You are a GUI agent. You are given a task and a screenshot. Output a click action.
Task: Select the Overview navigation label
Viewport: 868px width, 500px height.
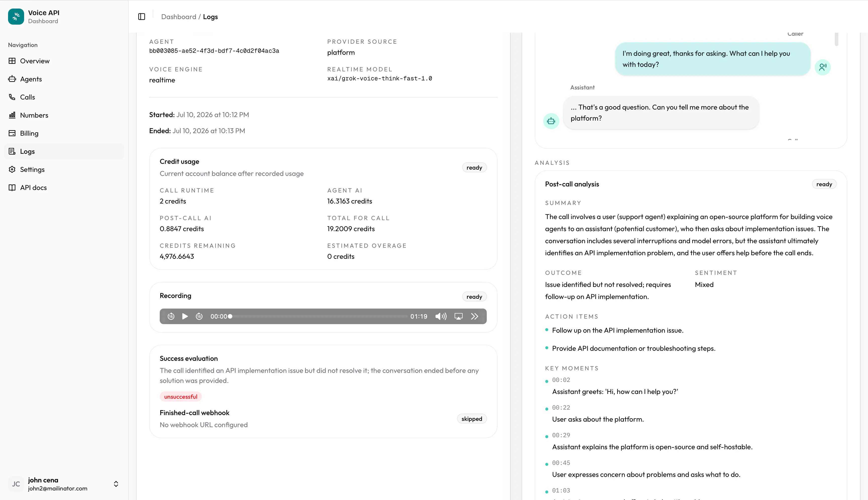tap(35, 61)
